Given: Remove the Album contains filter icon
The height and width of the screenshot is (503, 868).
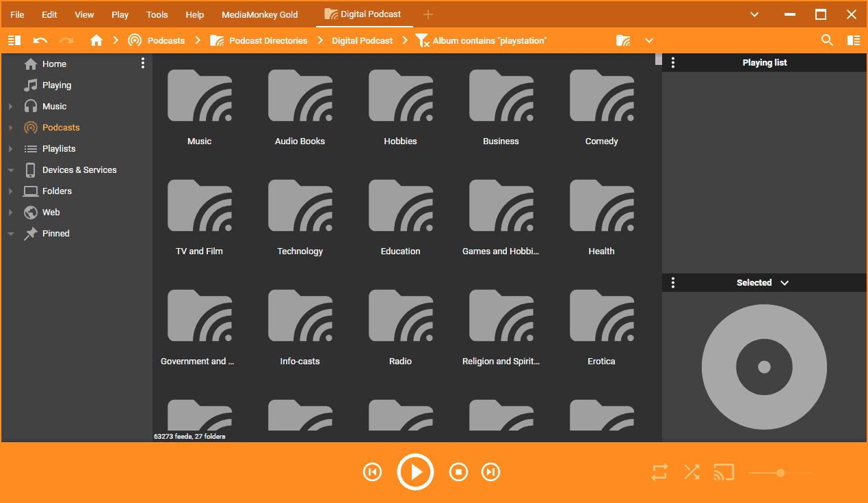Looking at the screenshot, I should coord(423,40).
